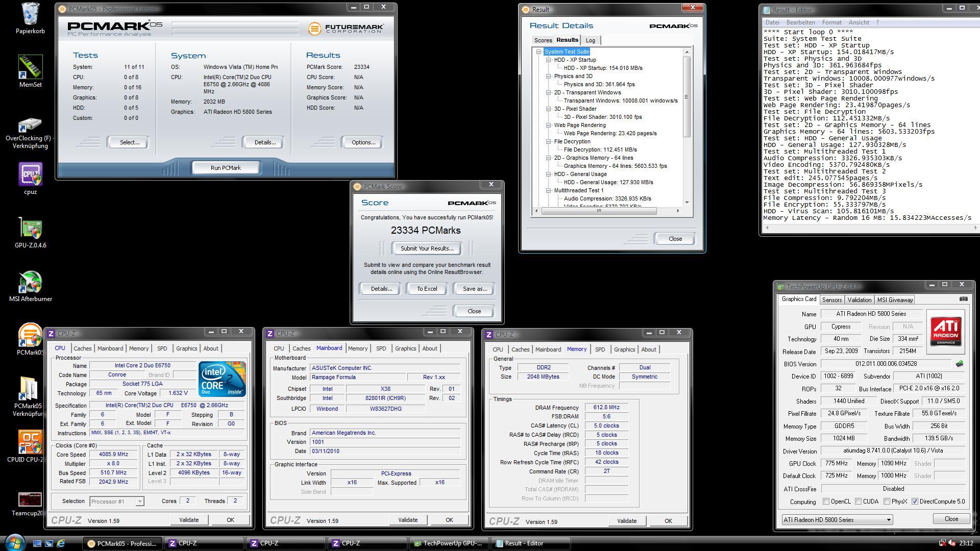Image resolution: width=980 pixels, height=551 pixels.
Task: Open the Datei menu in Editor
Action: click(x=772, y=22)
